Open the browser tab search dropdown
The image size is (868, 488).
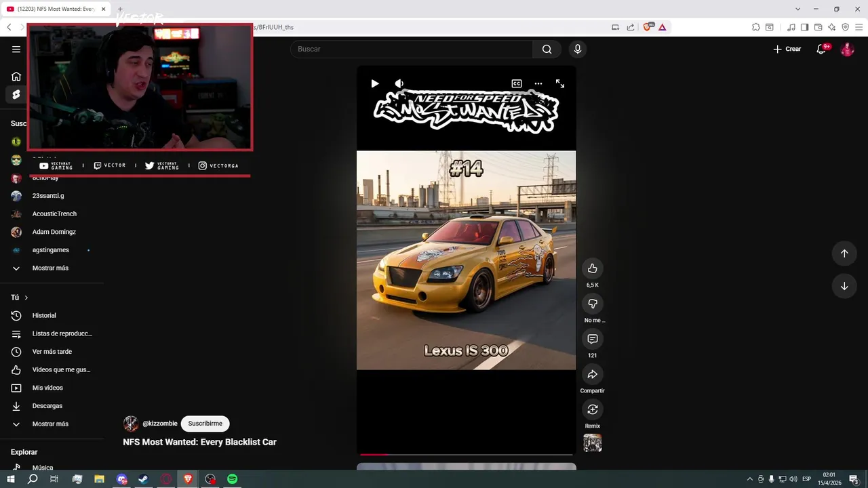pos(797,9)
